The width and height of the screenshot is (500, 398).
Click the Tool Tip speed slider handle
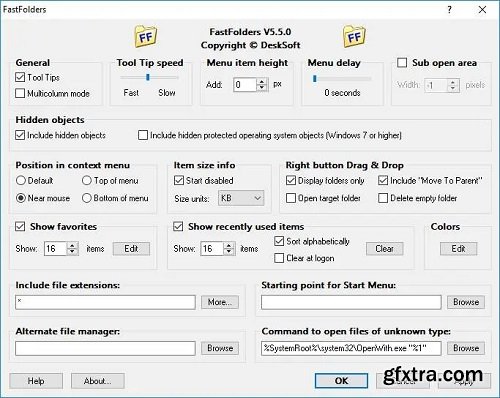point(148,77)
